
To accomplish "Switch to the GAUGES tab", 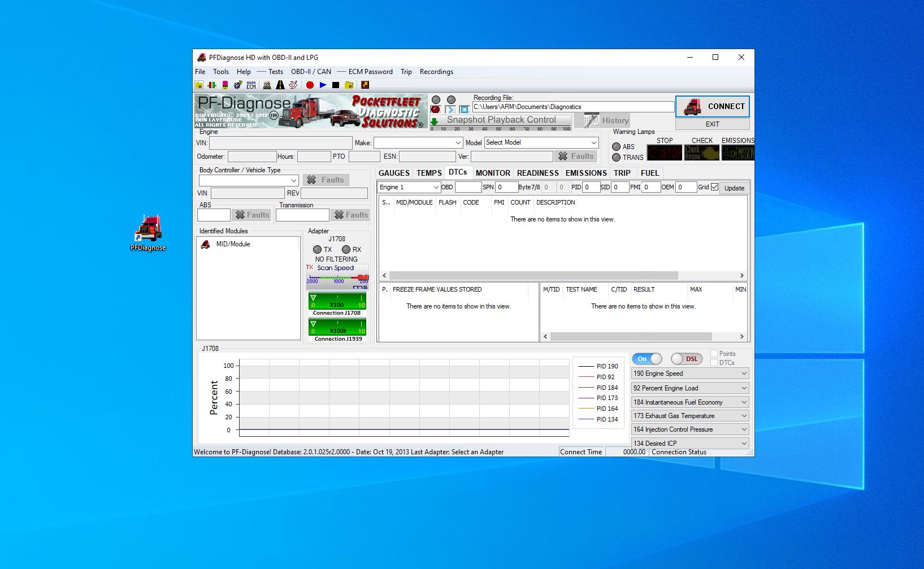I will tap(394, 173).
